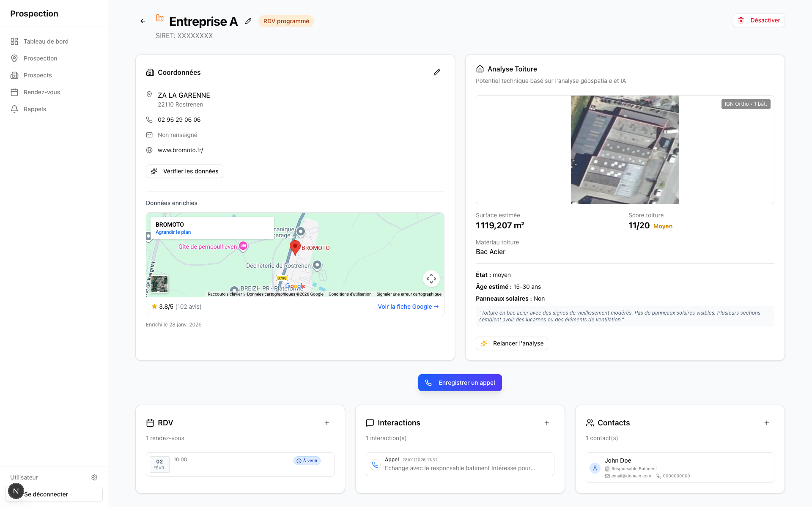Click pencil icon beside Entreprise A title
Screen dimensions: 812x507
point(248,21)
